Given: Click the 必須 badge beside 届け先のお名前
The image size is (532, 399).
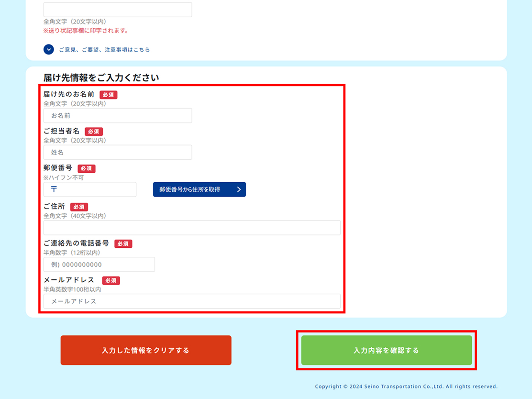Looking at the screenshot, I should (109, 95).
